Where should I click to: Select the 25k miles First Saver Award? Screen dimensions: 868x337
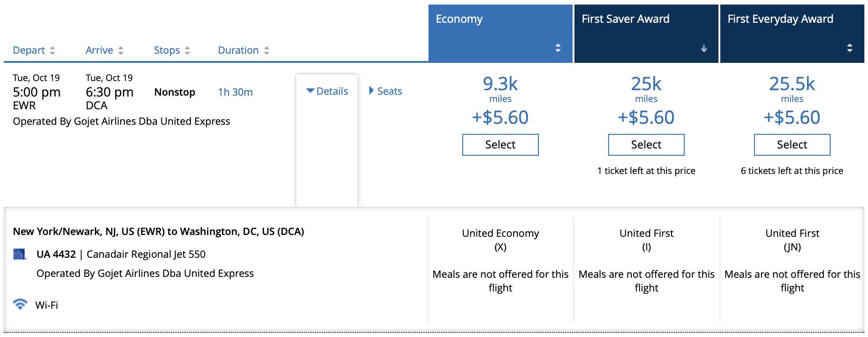click(x=646, y=144)
